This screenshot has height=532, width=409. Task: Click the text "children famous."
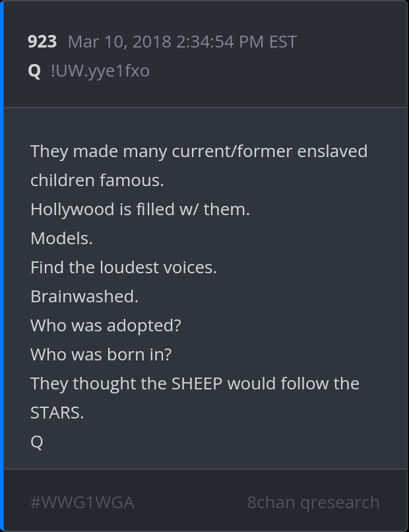click(x=97, y=180)
